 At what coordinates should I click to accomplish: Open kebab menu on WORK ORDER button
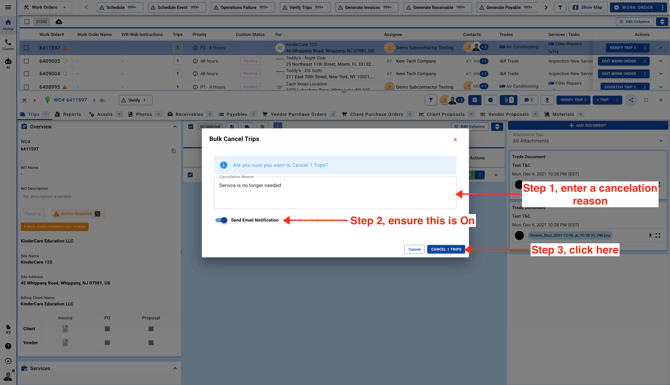click(662, 7)
